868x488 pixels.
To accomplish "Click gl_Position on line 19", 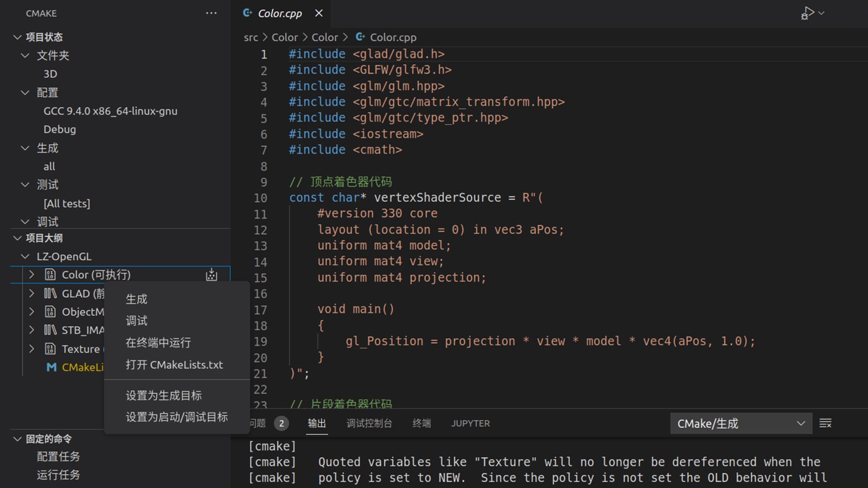I will pyautogui.click(x=384, y=341).
